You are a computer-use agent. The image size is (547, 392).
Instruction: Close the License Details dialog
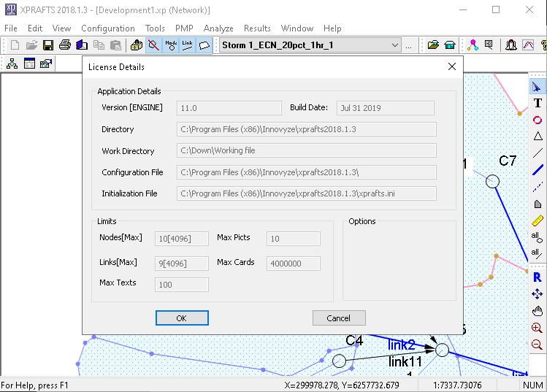pos(452,67)
